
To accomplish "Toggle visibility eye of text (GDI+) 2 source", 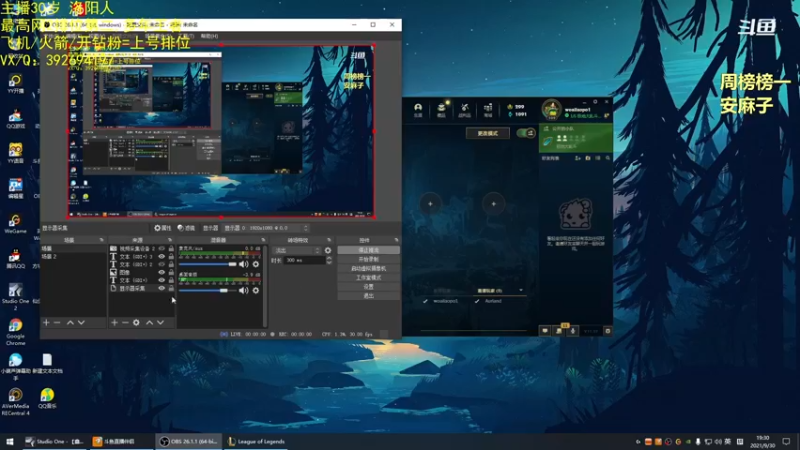I will pyautogui.click(x=162, y=264).
